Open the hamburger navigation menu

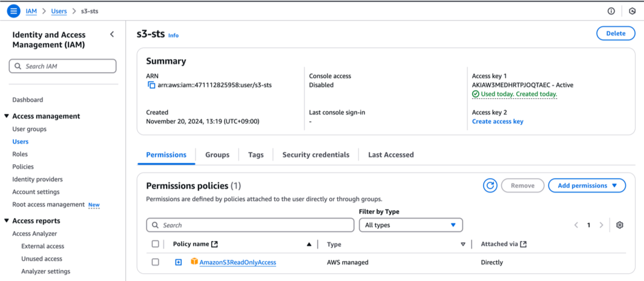coord(13,11)
